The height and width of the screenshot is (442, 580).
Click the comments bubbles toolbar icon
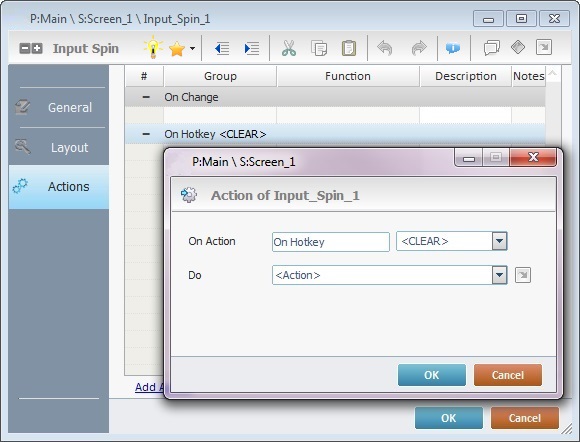pos(492,48)
